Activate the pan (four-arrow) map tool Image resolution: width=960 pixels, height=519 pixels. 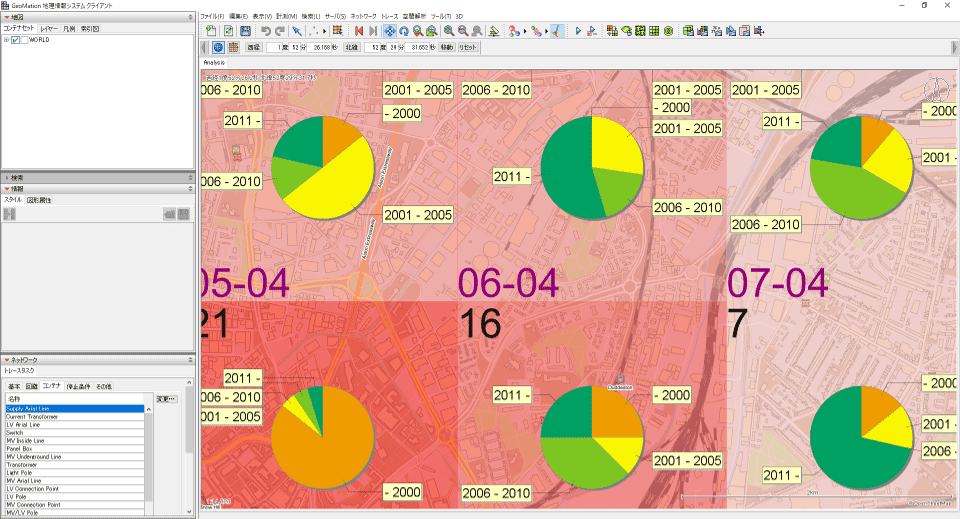pos(389,31)
